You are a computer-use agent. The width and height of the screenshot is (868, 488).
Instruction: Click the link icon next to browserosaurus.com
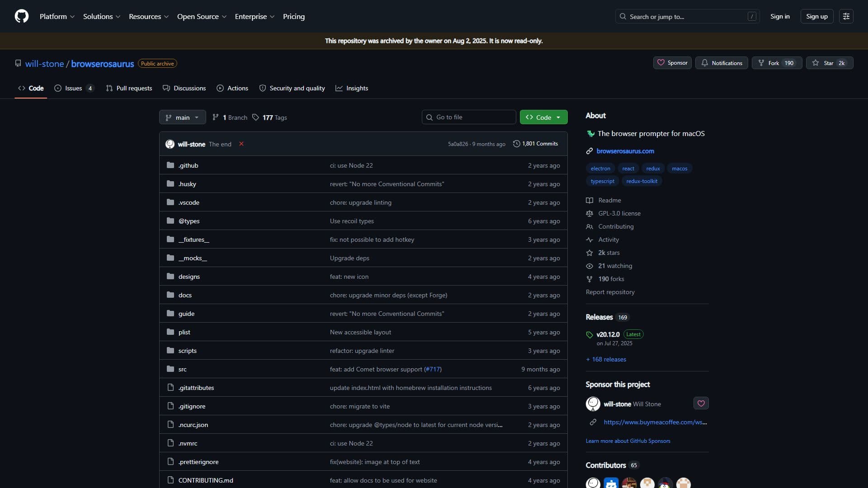coord(590,151)
